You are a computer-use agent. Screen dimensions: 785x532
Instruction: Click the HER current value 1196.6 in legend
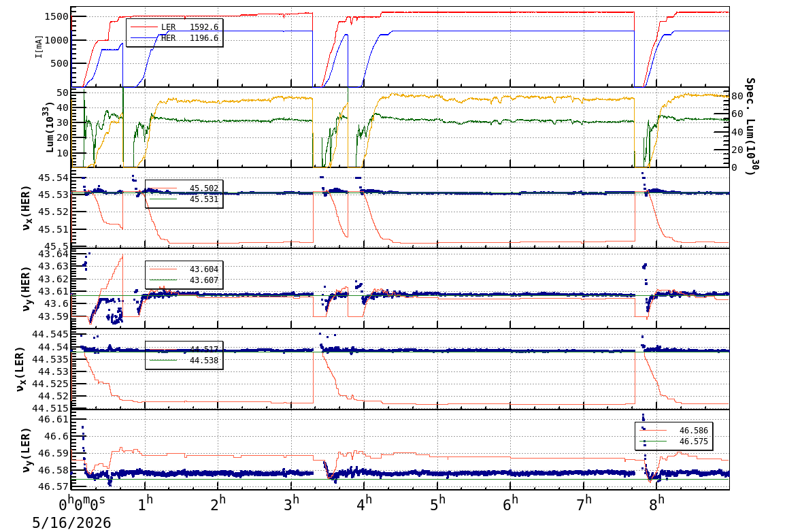tap(204, 38)
